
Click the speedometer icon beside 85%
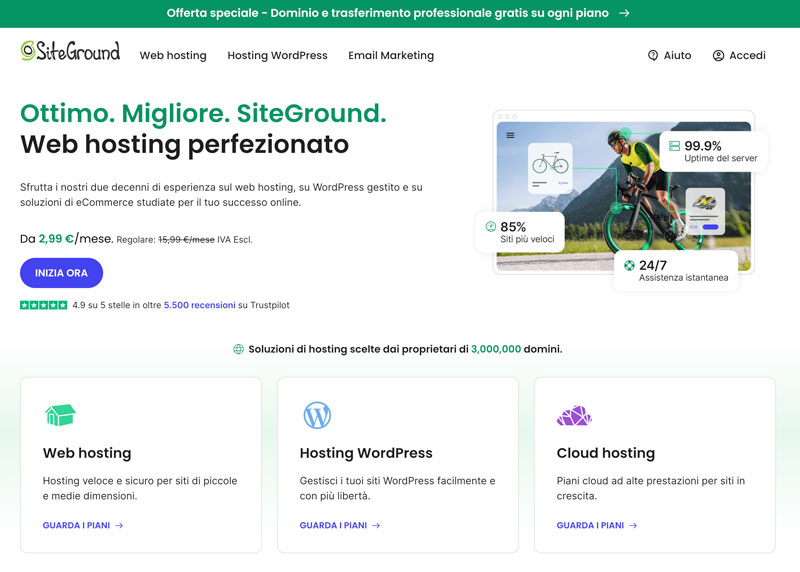[490, 227]
